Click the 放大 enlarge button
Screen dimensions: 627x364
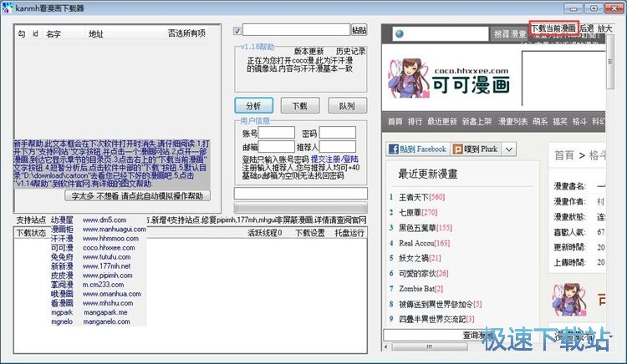(x=604, y=28)
